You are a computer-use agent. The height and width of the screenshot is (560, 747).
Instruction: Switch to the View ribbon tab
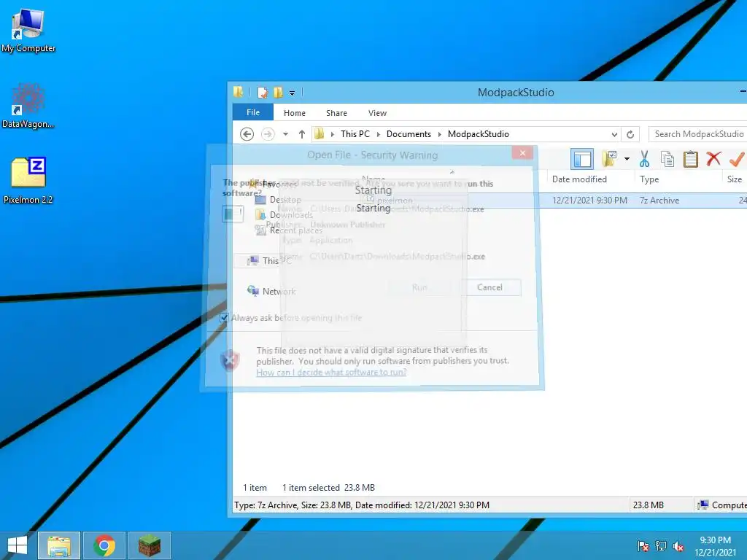click(x=377, y=113)
